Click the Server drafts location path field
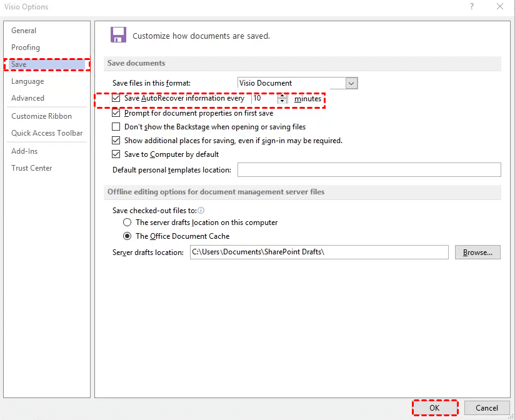Screen dimensions: 515x420 [319, 252]
